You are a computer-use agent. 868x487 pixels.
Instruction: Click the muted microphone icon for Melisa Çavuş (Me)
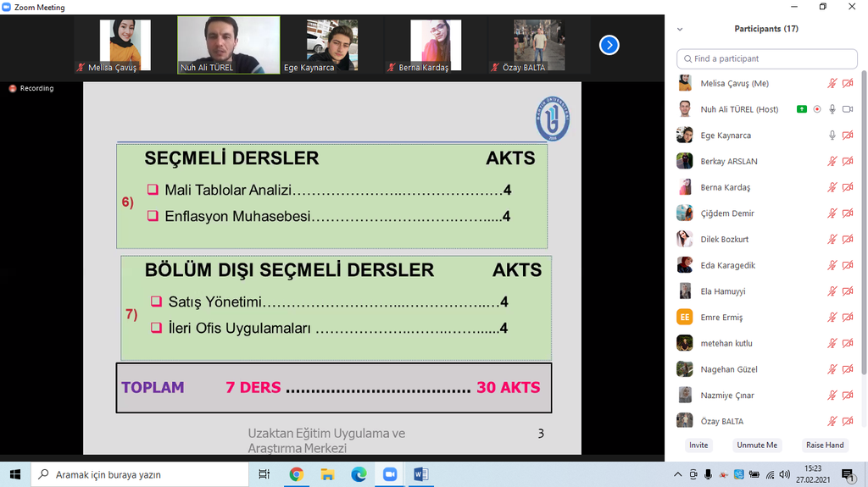pyautogui.click(x=832, y=84)
